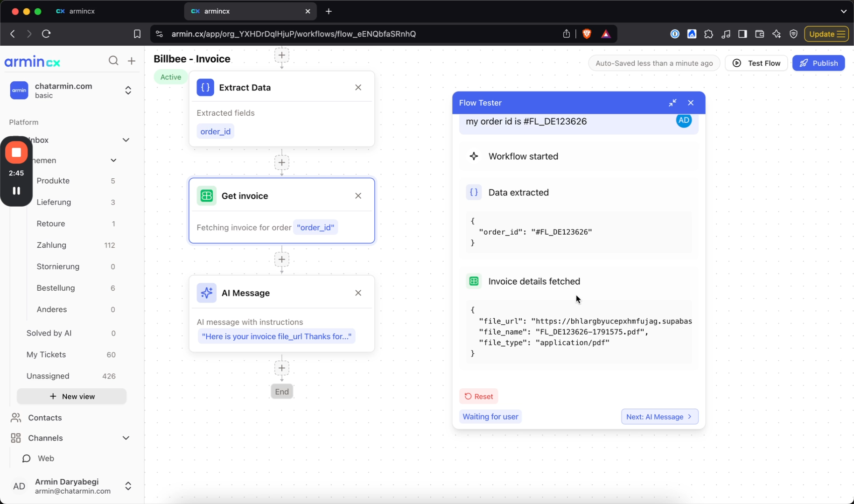Select the green Get invoice node icon
The image size is (854, 504).
206,196
